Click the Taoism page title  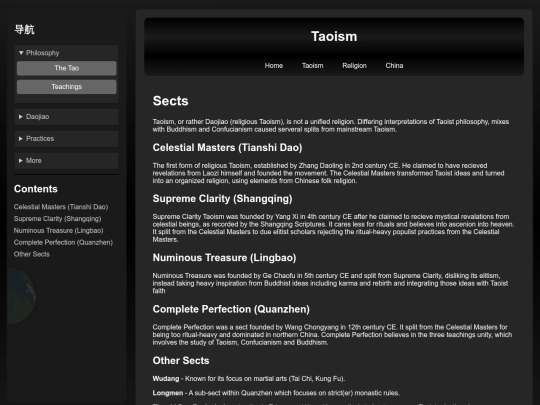pos(334,37)
